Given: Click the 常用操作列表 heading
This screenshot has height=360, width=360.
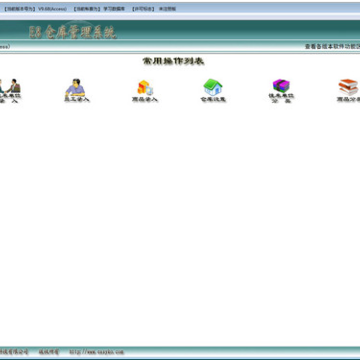Looking at the screenshot, I should [x=173, y=61].
